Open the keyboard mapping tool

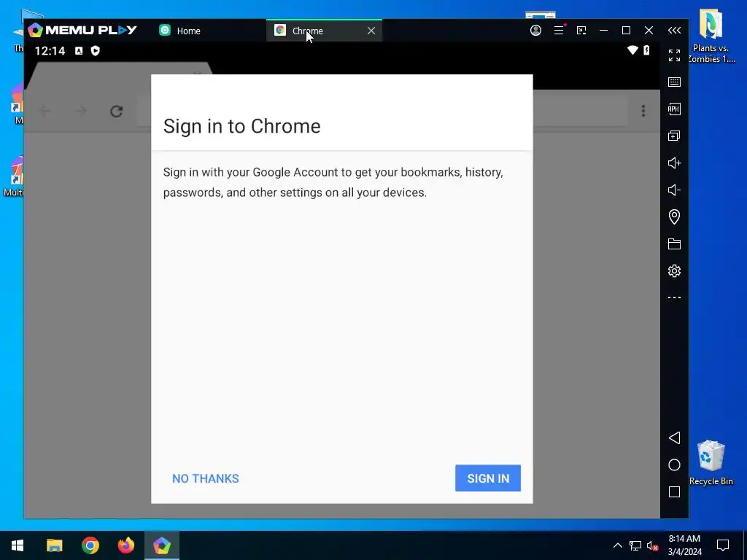(x=674, y=82)
